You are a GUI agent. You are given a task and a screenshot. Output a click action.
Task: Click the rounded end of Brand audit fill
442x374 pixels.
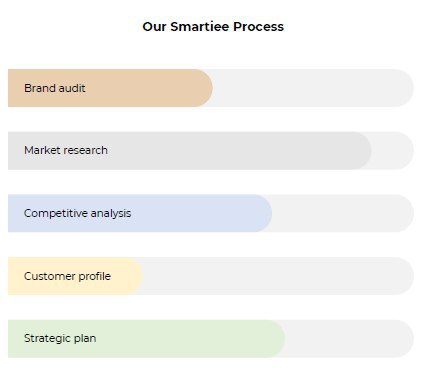pyautogui.click(x=203, y=88)
